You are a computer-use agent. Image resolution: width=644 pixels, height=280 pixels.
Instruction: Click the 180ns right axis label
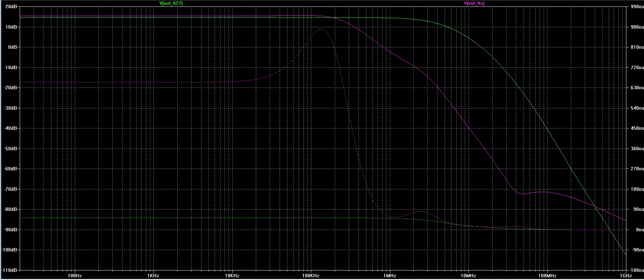(637, 189)
